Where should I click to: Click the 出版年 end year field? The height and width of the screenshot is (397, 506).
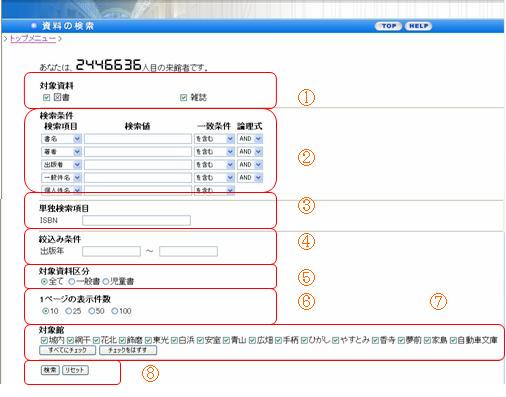click(188, 251)
